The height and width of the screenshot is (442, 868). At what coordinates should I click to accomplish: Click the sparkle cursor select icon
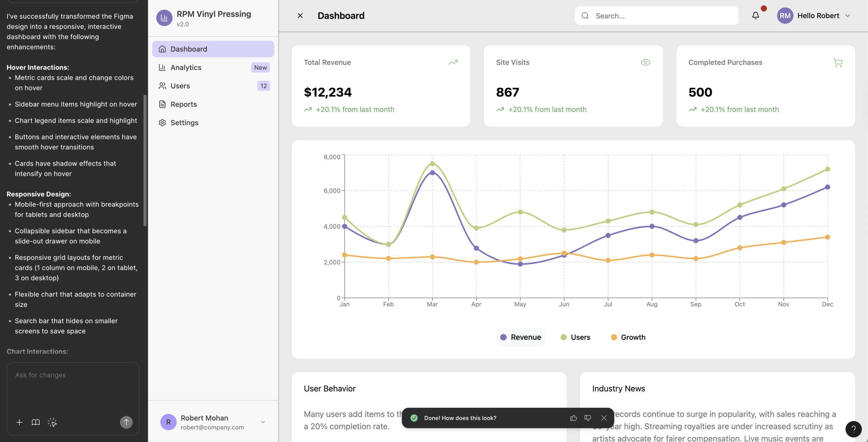(x=52, y=422)
